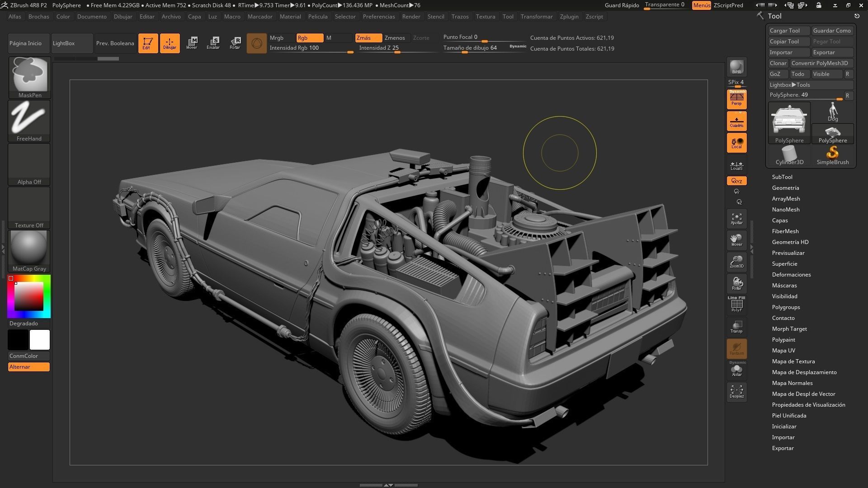Screen dimensions: 868x488
Task: Adjust the Intensidad Z slider
Action: point(397,48)
